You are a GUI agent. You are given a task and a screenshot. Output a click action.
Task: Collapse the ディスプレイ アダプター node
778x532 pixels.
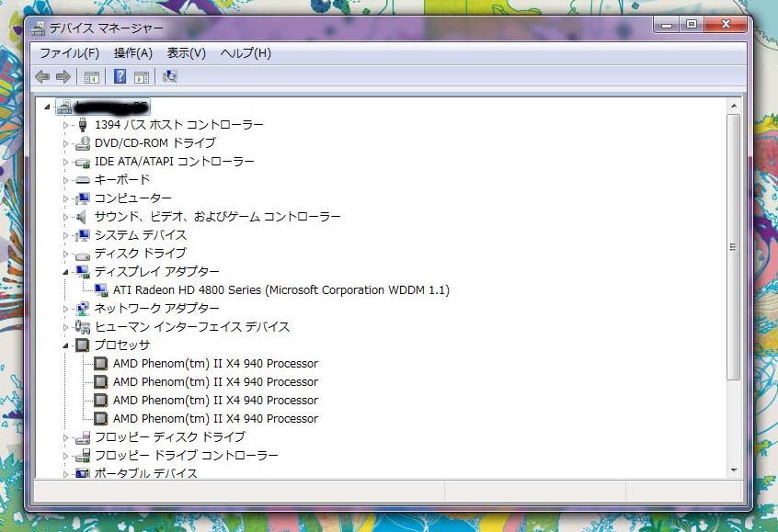(65, 272)
